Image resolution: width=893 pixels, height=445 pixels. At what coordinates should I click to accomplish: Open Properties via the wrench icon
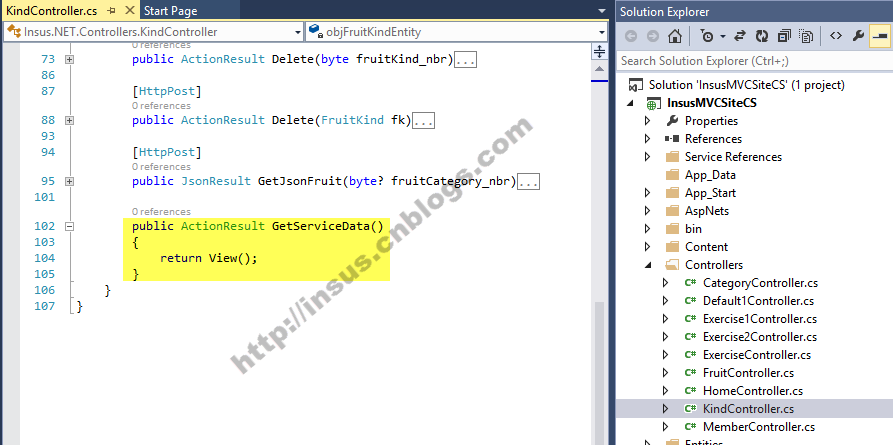[x=859, y=36]
